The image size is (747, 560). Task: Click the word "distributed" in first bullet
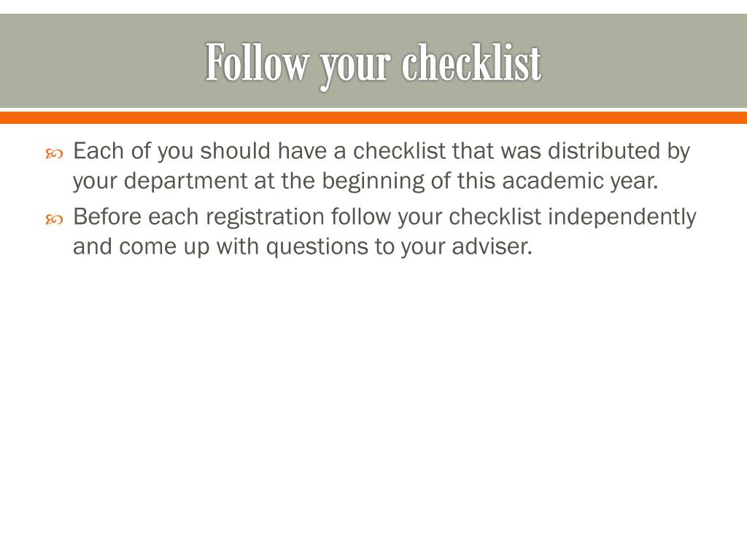(x=603, y=151)
